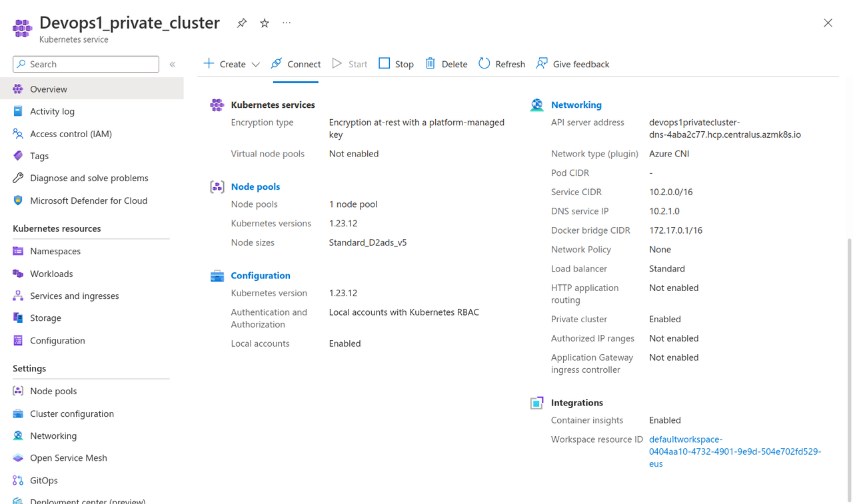
Task: Click the Open Service Mesh icon
Action: coord(18,457)
